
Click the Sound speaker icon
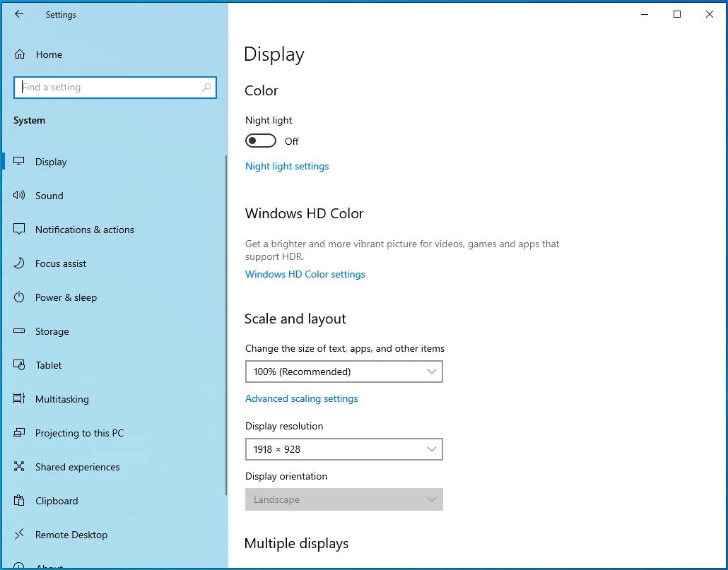coord(19,195)
